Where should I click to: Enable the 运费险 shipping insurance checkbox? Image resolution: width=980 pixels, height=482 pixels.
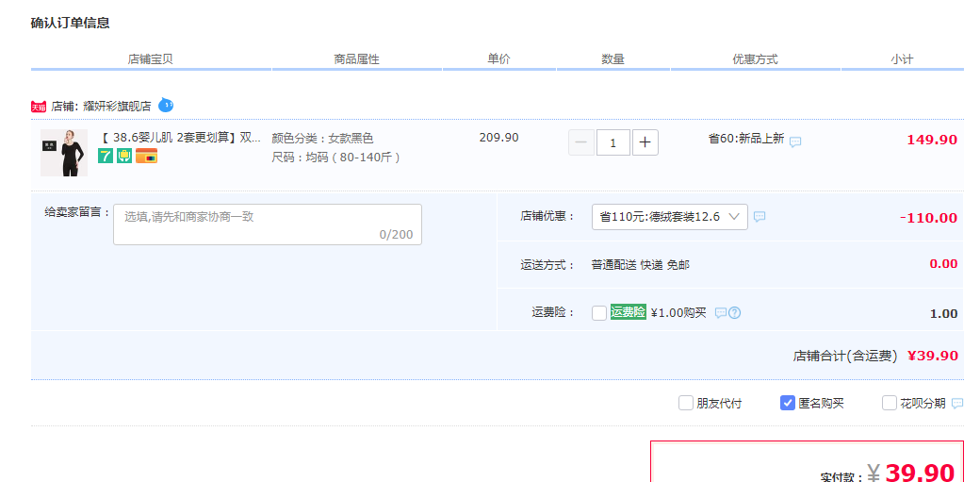click(x=599, y=313)
